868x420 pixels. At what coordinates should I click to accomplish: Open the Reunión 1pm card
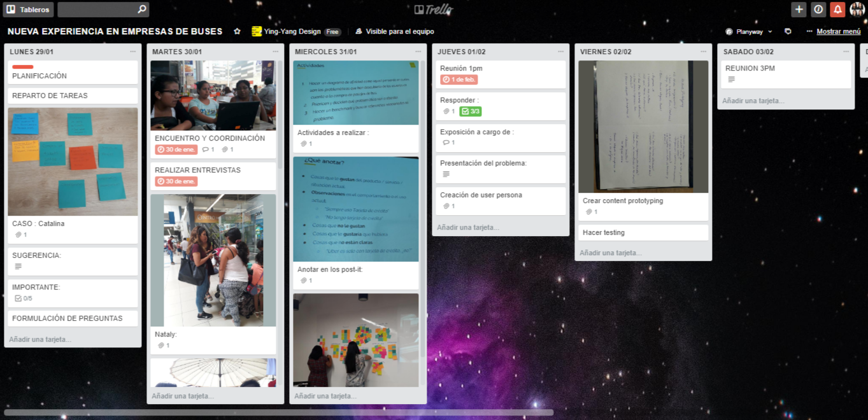(x=499, y=74)
